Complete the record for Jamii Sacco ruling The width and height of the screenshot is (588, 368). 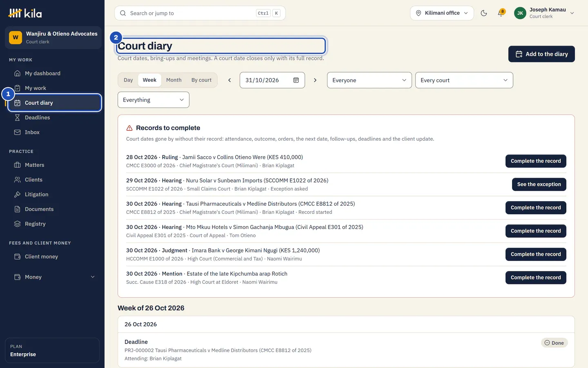click(x=536, y=161)
